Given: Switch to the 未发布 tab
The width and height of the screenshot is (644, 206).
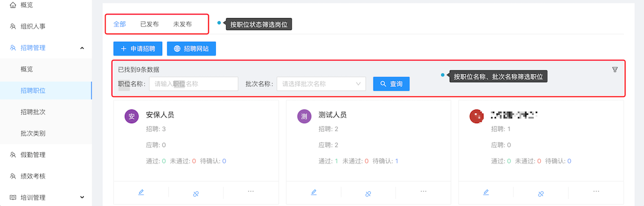Looking at the screenshot, I should click(x=182, y=24).
